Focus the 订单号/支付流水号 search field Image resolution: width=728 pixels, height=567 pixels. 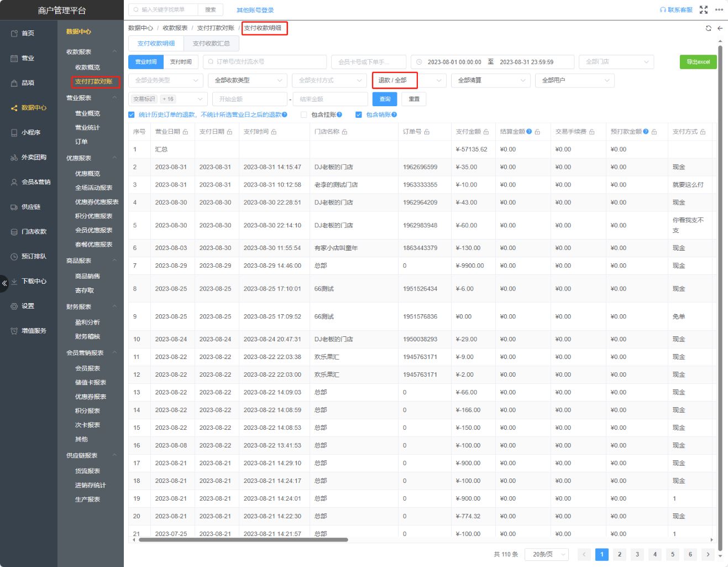click(x=265, y=62)
